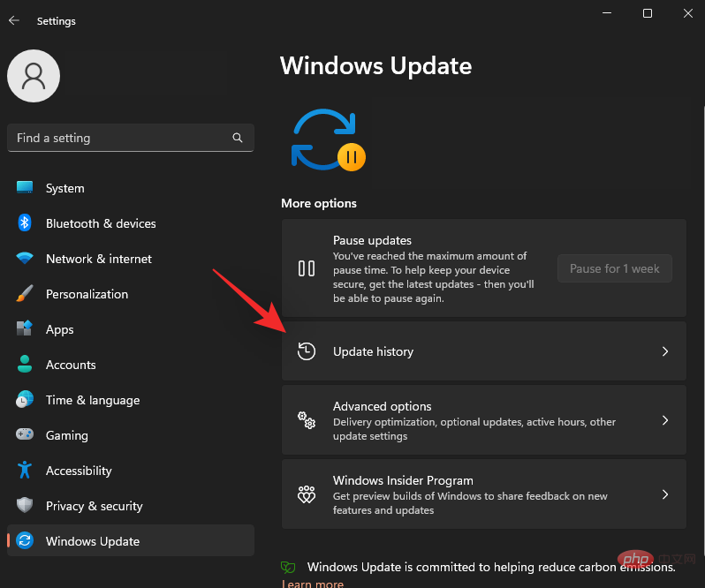Click the user profile avatar icon
The width and height of the screenshot is (705, 588).
pos(34,76)
